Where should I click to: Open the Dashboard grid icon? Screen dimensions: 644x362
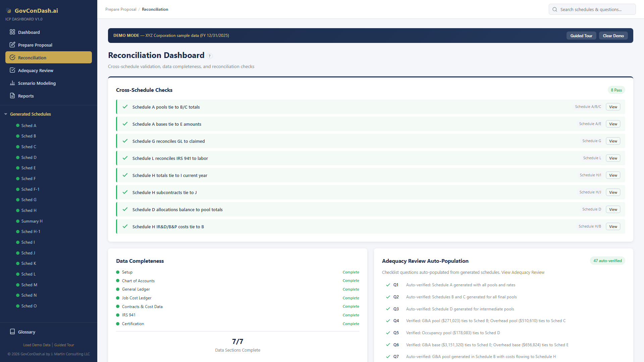click(x=12, y=32)
